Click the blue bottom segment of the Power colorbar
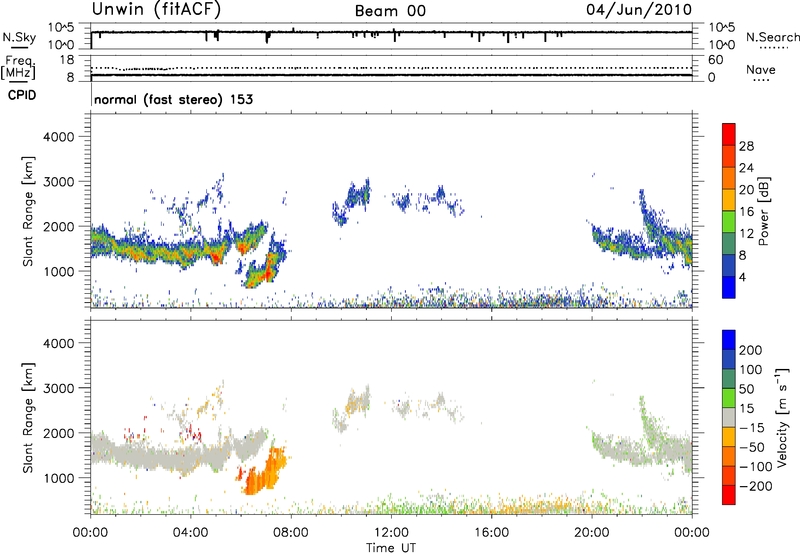The image size is (800, 554). tap(729, 287)
